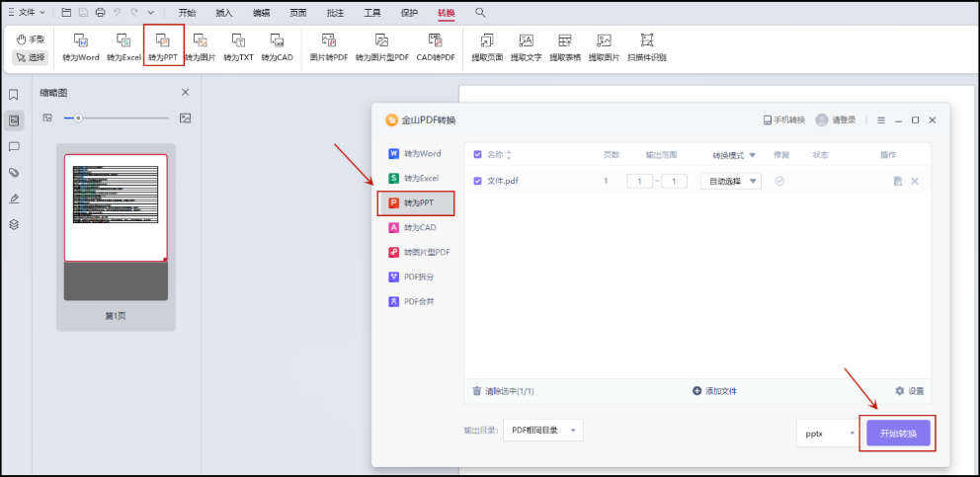980x477 pixels.
Task: Click the redo arrow icon
Action: point(133,12)
